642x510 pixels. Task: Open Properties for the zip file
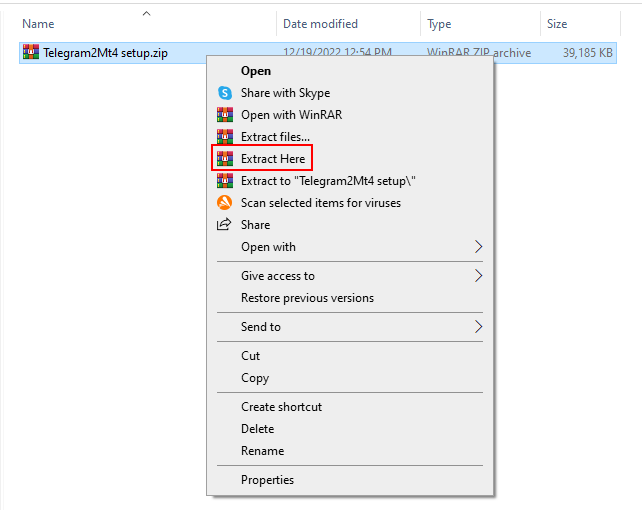click(x=267, y=480)
